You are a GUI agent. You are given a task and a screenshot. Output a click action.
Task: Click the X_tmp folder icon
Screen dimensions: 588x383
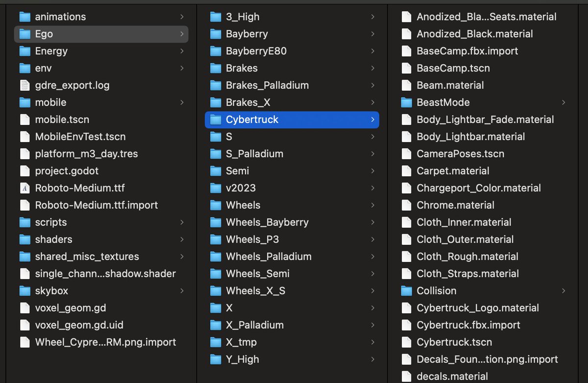[216, 342]
